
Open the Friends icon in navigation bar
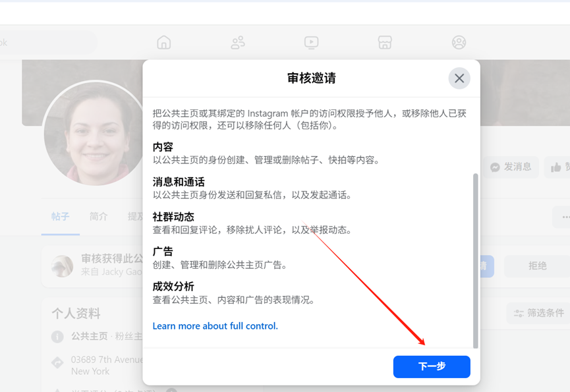(238, 43)
